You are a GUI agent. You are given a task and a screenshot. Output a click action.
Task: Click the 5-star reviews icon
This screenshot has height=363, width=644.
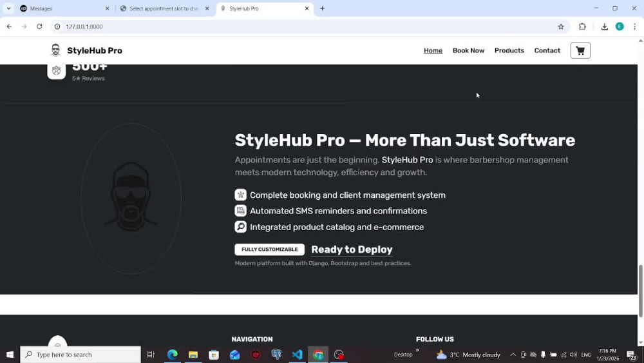[56, 71]
